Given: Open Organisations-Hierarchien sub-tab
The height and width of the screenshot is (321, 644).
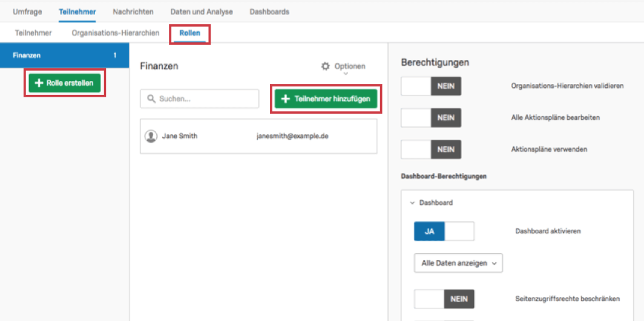Looking at the screenshot, I should coord(116,33).
